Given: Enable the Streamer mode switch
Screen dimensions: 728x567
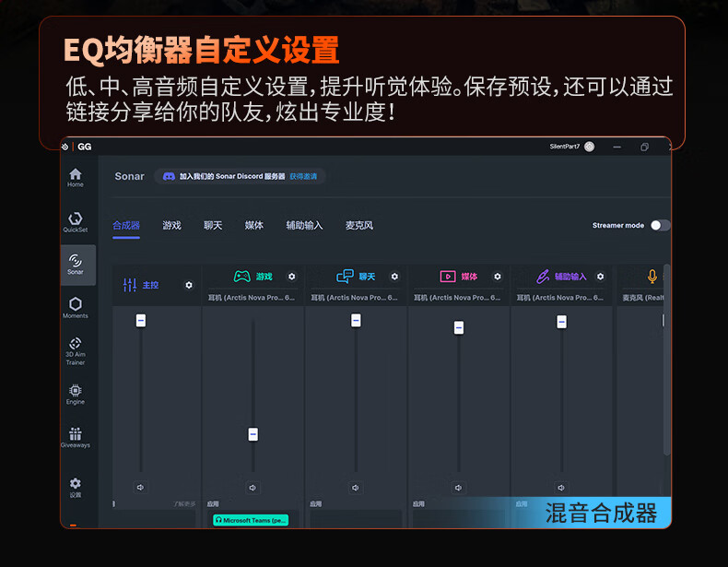Looking at the screenshot, I should click(659, 225).
